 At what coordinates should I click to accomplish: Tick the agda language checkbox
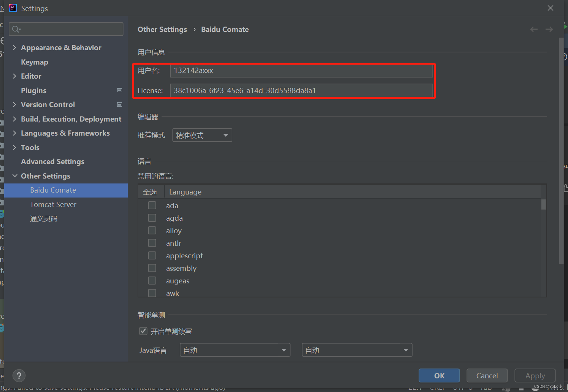pos(152,218)
